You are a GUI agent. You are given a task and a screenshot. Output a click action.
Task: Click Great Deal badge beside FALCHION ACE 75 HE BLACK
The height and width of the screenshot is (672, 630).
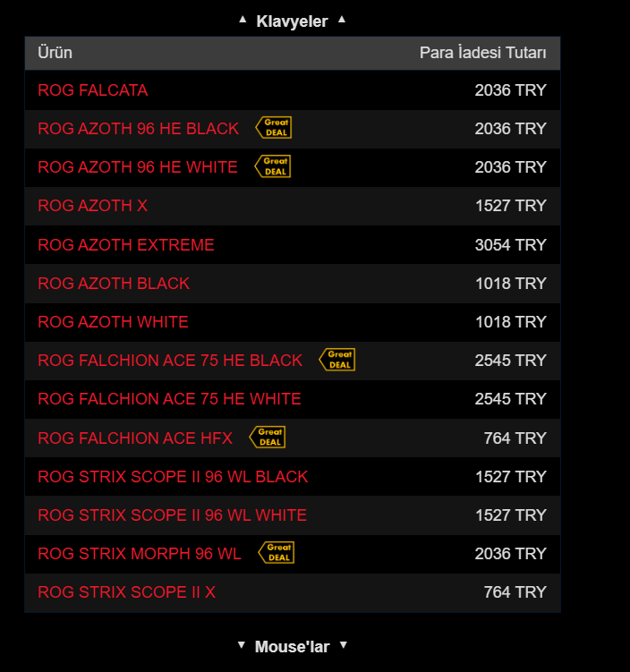337,360
